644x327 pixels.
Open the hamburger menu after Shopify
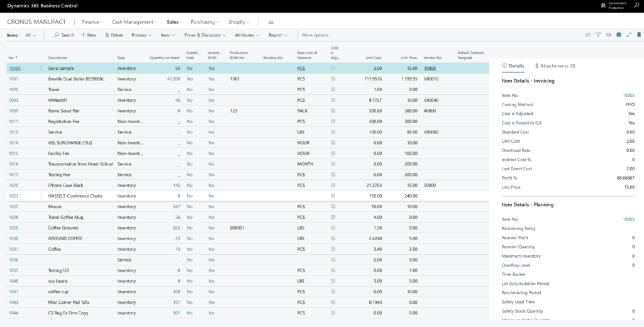[271, 22]
